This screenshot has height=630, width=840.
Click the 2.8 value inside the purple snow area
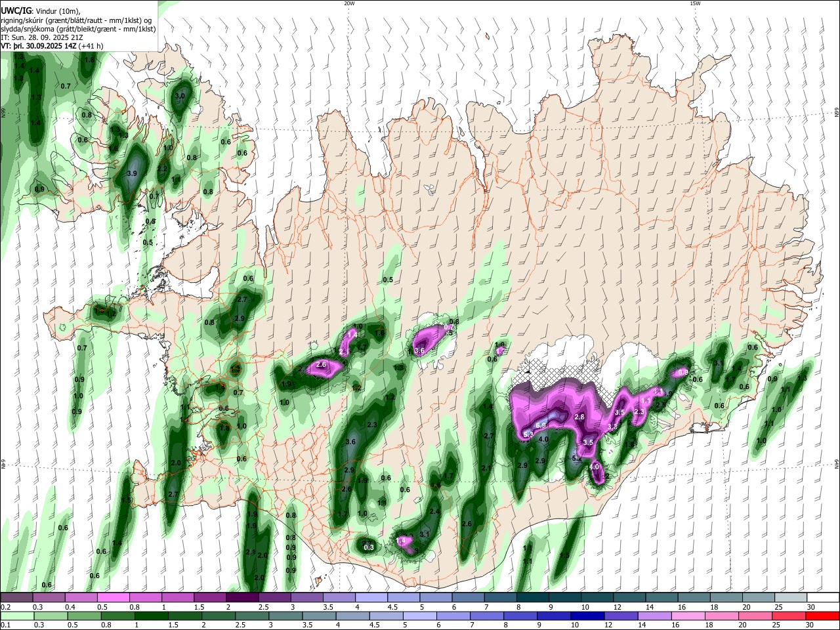click(x=579, y=417)
